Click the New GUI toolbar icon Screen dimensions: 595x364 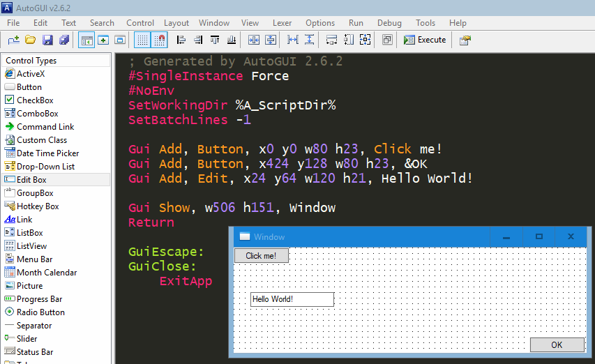click(14, 40)
